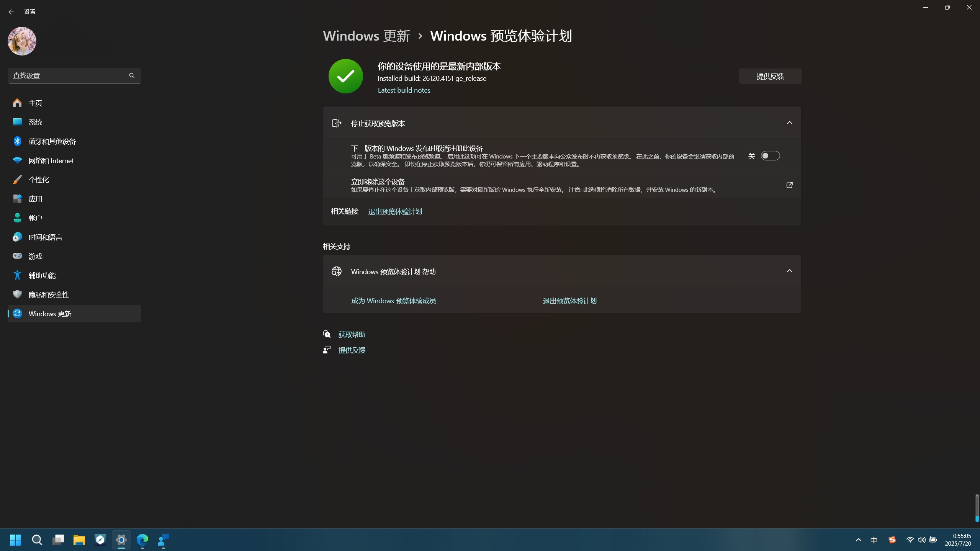Toggle 下一版本的 Windows 发布时取消注册此设备 switch

pyautogui.click(x=770, y=156)
